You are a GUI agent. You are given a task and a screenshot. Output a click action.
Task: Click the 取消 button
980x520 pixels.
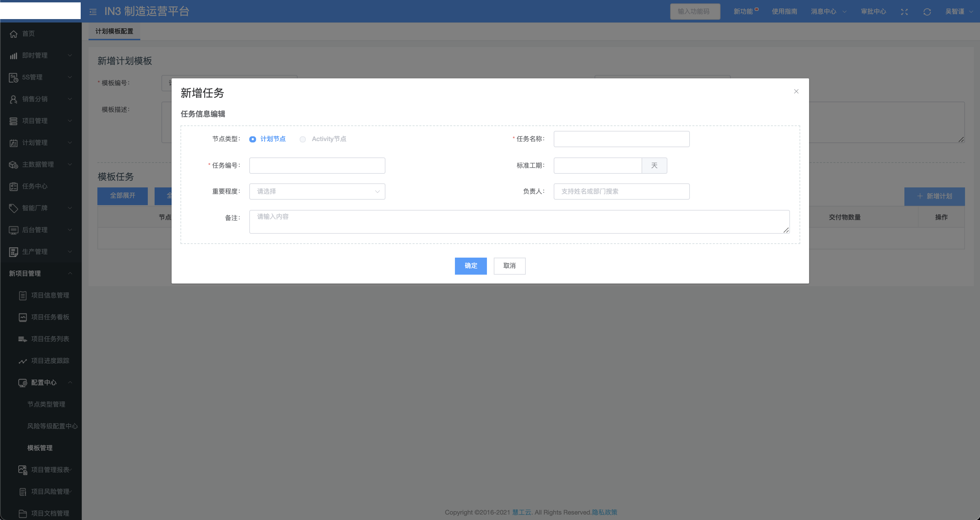coord(509,266)
